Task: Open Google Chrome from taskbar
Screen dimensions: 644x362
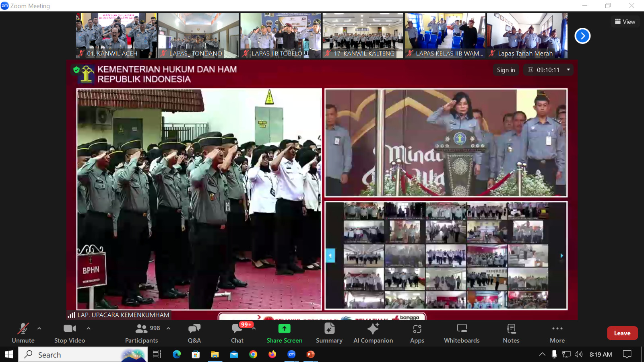Action: (253, 354)
